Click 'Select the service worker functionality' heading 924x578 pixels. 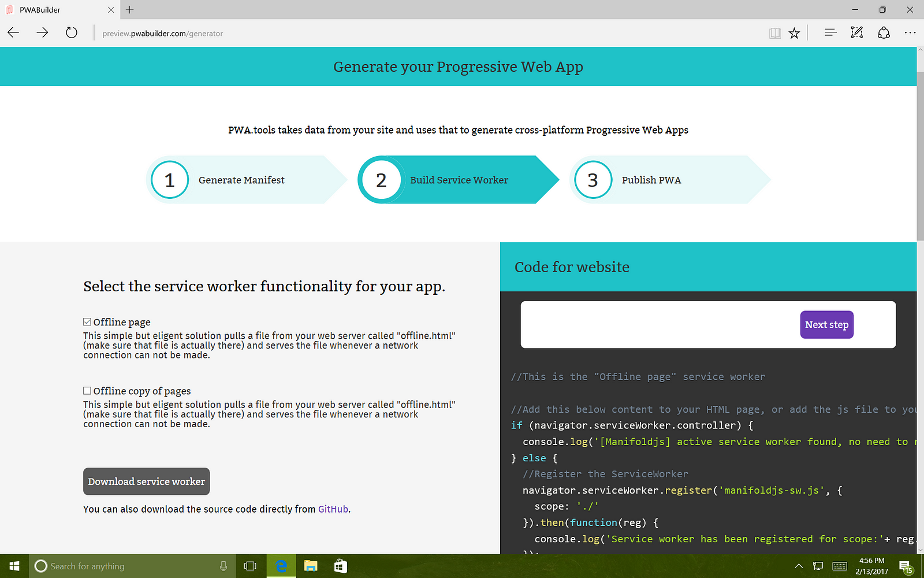point(264,287)
